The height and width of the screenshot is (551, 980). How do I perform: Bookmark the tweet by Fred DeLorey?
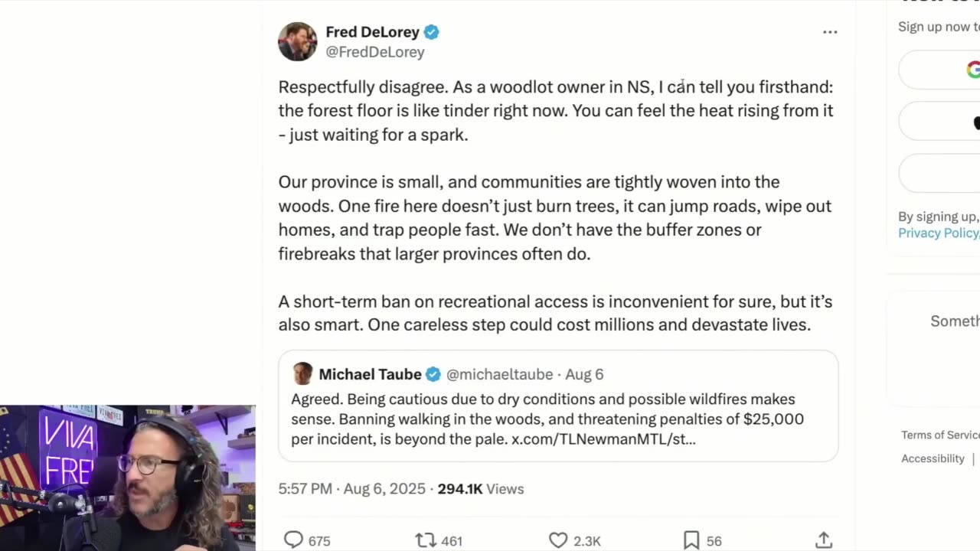[x=691, y=540]
